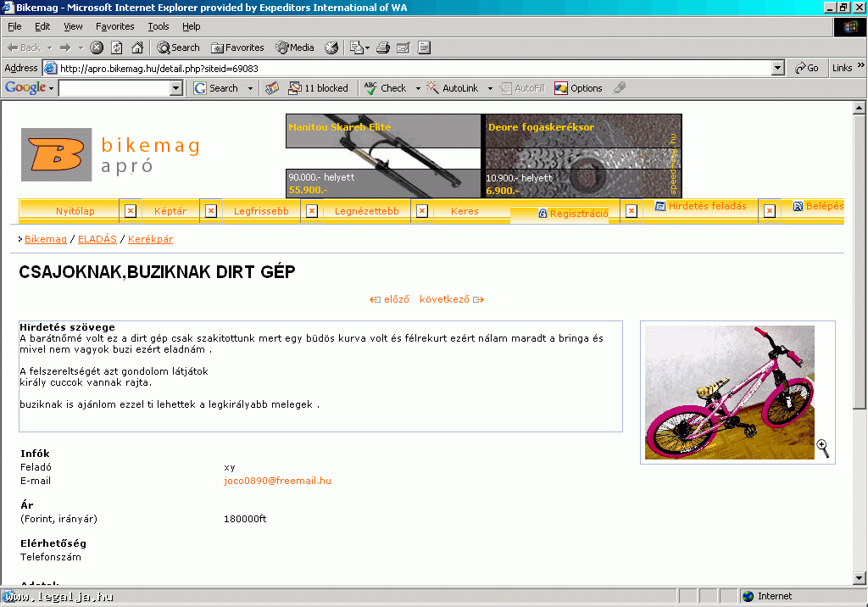Refresh the page with the Refresh icon
The height and width of the screenshot is (607, 868).
click(x=117, y=47)
